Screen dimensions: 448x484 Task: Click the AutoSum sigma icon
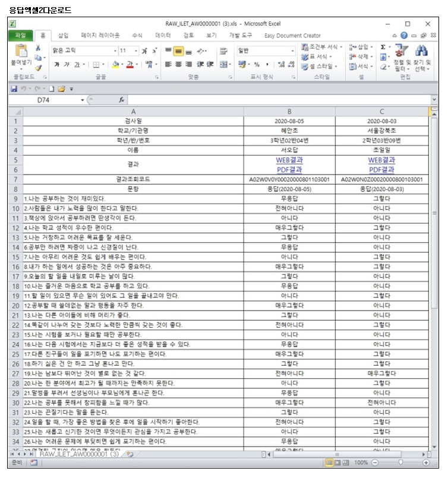(x=383, y=47)
